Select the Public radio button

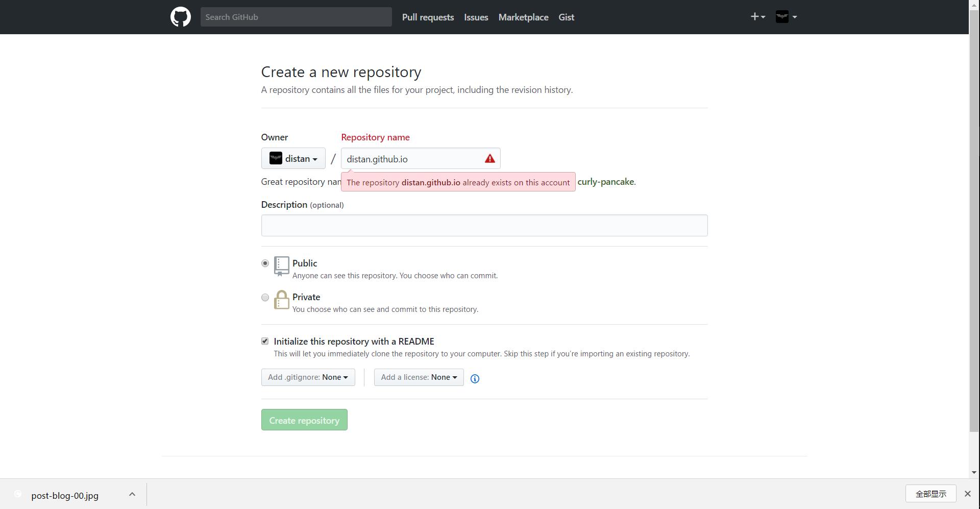click(265, 263)
